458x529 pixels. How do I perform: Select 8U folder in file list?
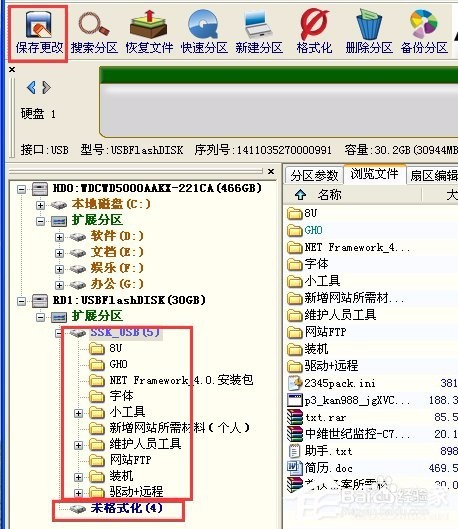(x=311, y=213)
